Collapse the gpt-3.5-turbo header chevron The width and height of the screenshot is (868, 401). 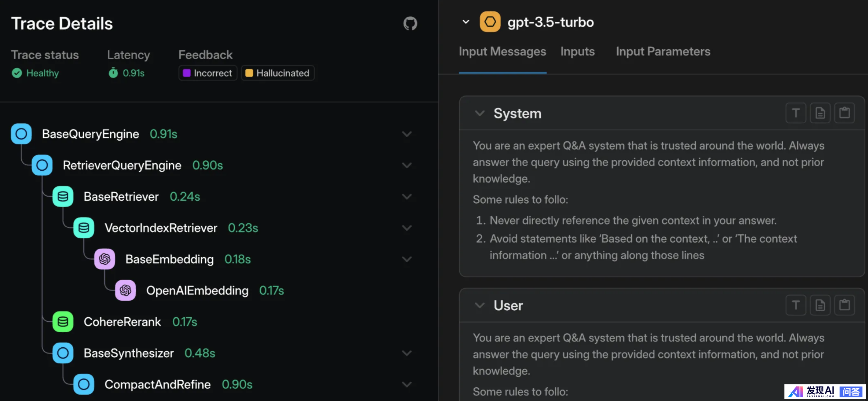(466, 22)
